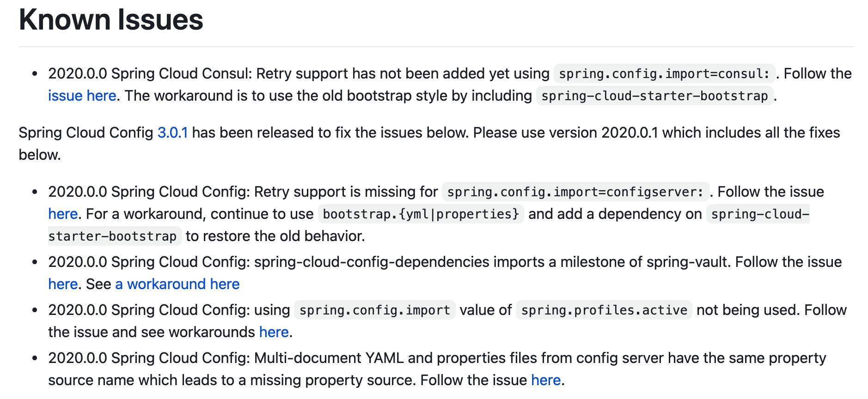Open the "a workaround here" link
868x399 pixels.
click(x=177, y=284)
